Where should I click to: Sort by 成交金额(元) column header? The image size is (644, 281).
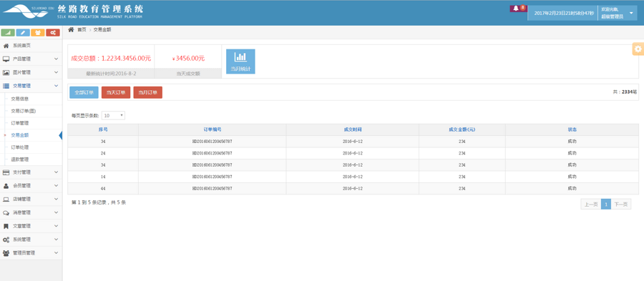click(462, 129)
